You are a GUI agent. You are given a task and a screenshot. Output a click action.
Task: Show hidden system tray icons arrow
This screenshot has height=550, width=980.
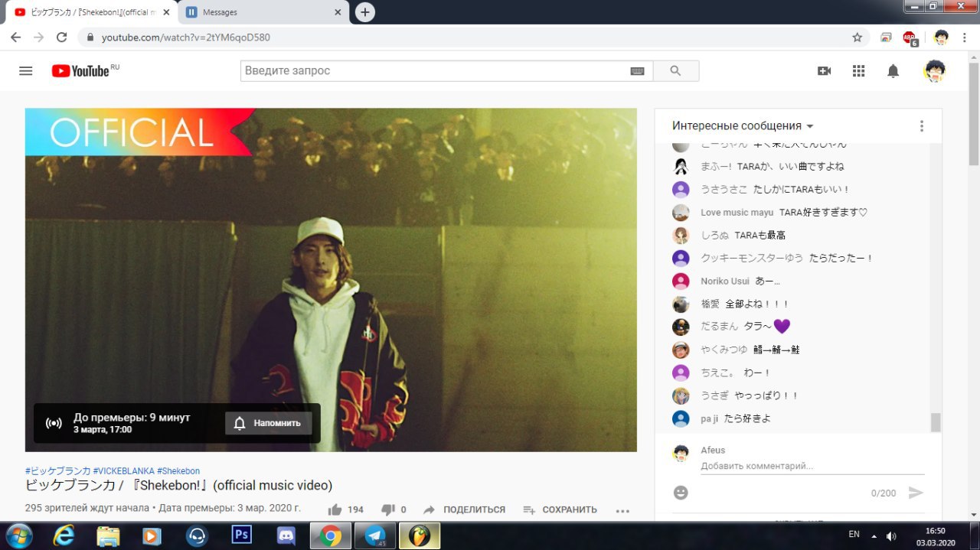coord(874,535)
